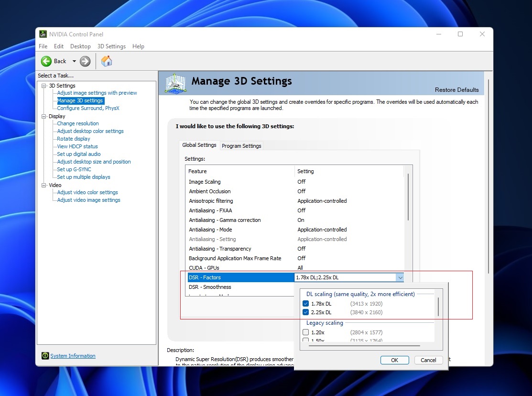Open Set up multiple displays task

[84, 177]
